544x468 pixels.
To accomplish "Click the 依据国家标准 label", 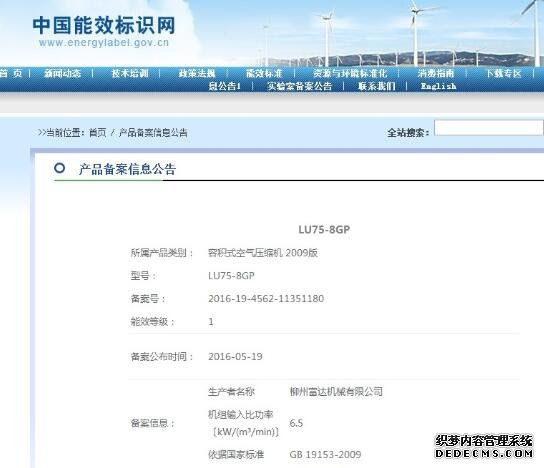I will coord(236,454).
